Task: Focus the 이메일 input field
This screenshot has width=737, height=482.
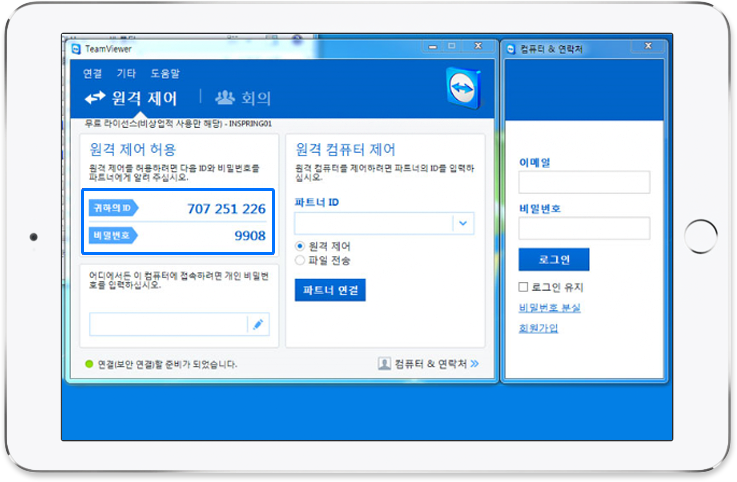Action: [x=584, y=182]
